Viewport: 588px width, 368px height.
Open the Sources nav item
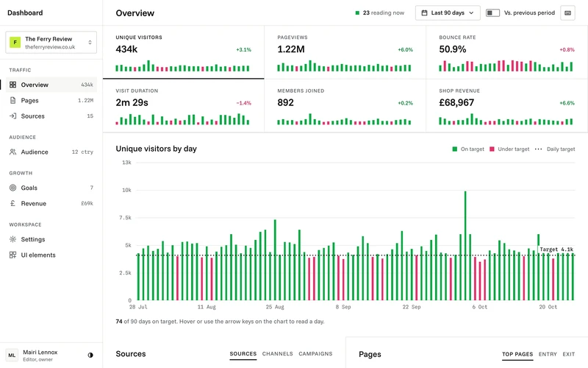51,116
